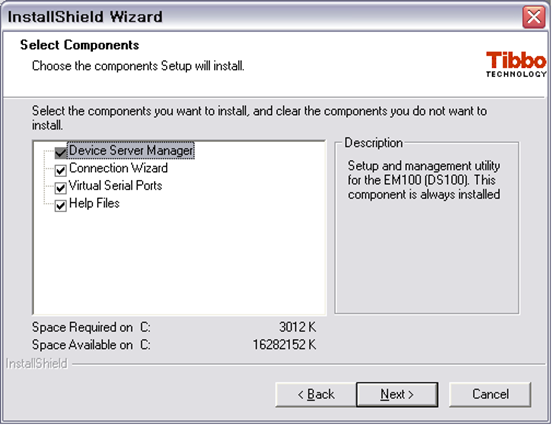Continue installation with the Next button

[x=397, y=394]
